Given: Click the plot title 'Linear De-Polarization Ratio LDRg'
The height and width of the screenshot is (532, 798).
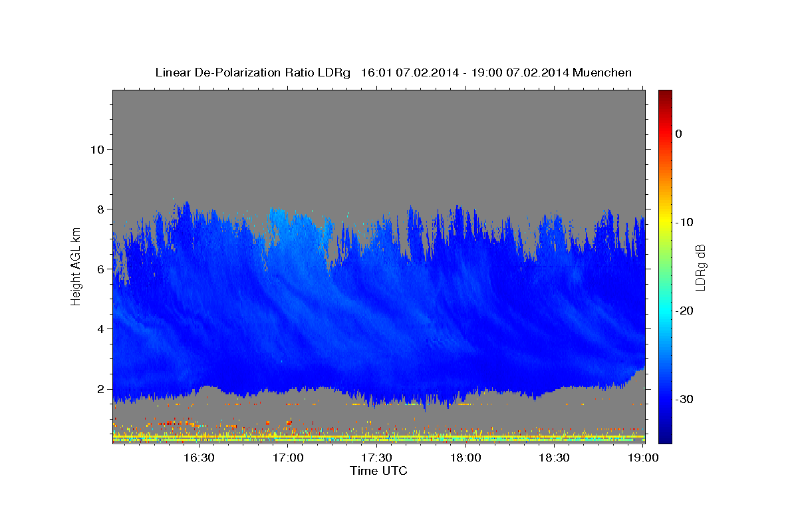Looking at the screenshot, I should pos(253,72).
